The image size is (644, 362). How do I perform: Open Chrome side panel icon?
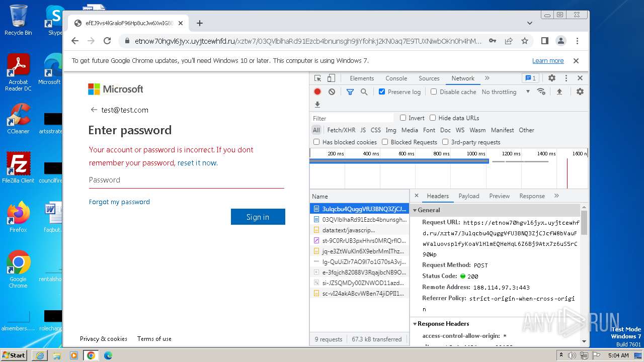545,41
